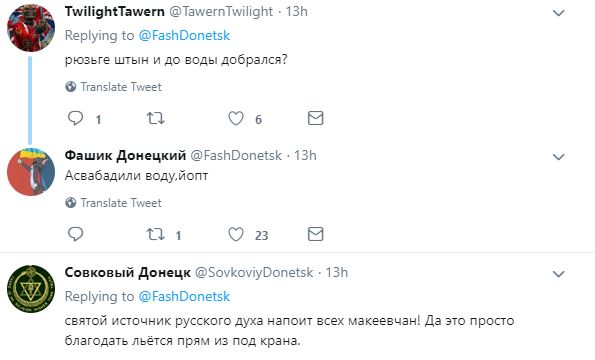595x360 pixels.
Task: View Совковый Донецк's green emblem avatar
Action: [31, 289]
